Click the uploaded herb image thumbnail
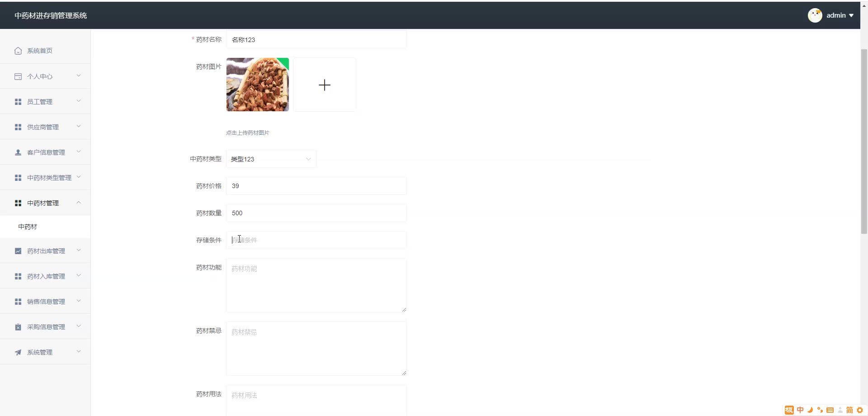Image resolution: width=868 pixels, height=416 pixels. tap(258, 85)
